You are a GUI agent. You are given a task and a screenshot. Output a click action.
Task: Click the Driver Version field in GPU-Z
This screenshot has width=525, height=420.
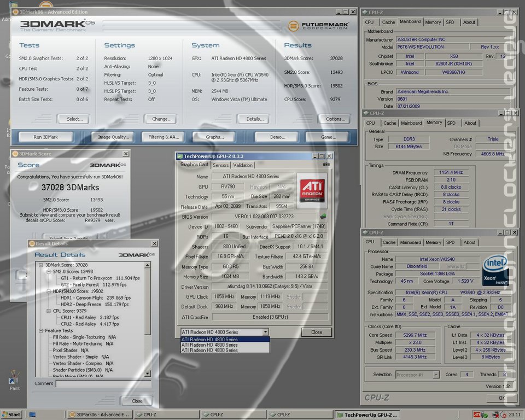pyautogui.click(x=270, y=287)
